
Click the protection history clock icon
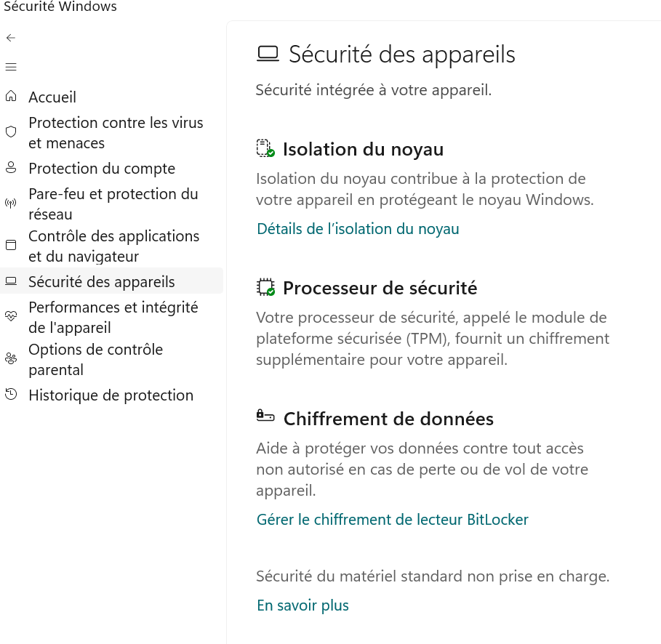pyautogui.click(x=11, y=395)
